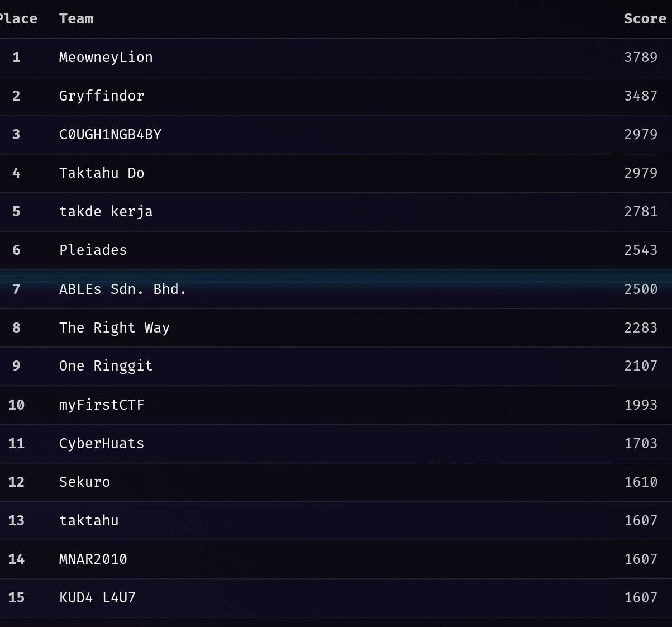
Task: Open The Right Way team
Action: [x=114, y=328]
